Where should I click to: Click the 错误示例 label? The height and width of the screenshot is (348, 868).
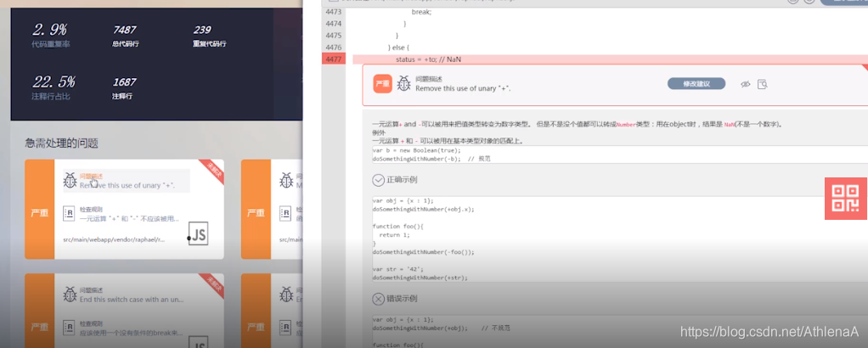(x=403, y=299)
